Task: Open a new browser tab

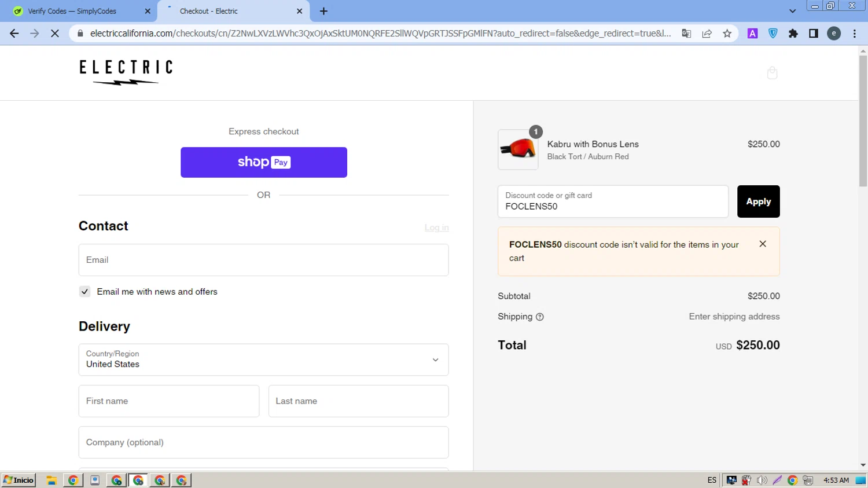Action: pos(323,11)
